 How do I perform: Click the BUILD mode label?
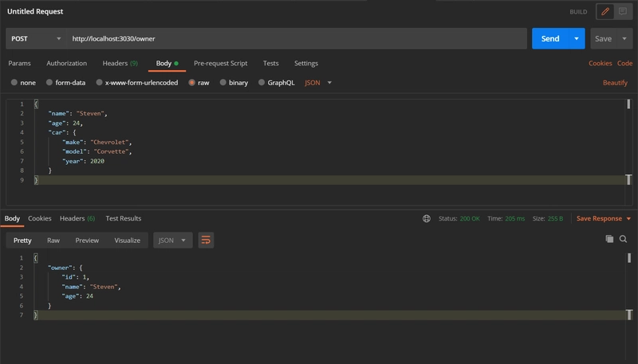pyautogui.click(x=578, y=12)
